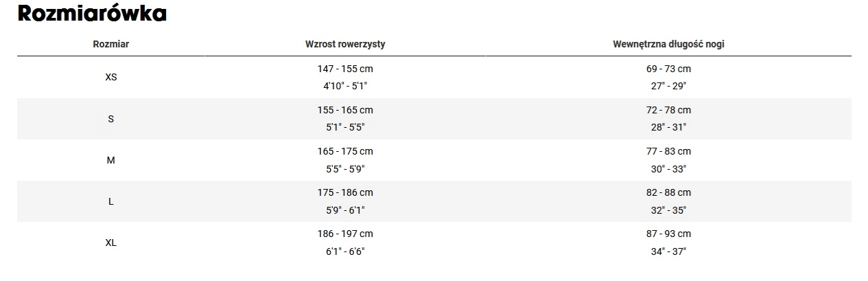Select the M size row label
The image size is (868, 281).
[x=111, y=160]
